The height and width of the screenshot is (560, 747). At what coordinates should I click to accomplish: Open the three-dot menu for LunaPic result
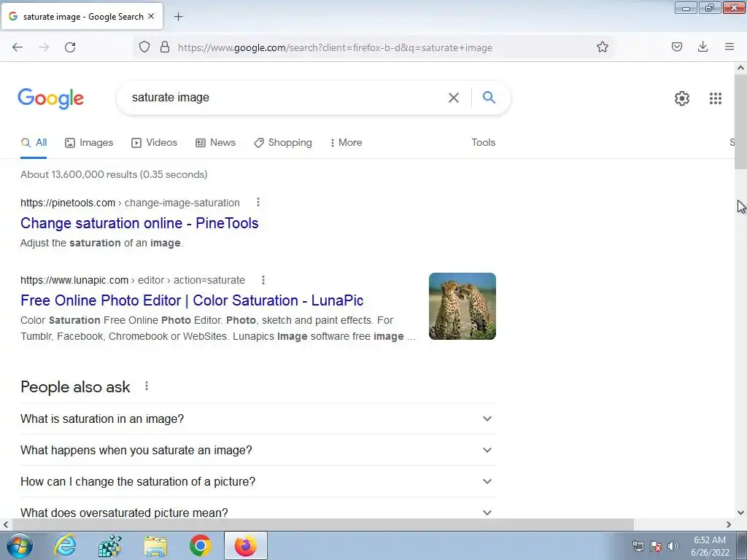click(263, 280)
